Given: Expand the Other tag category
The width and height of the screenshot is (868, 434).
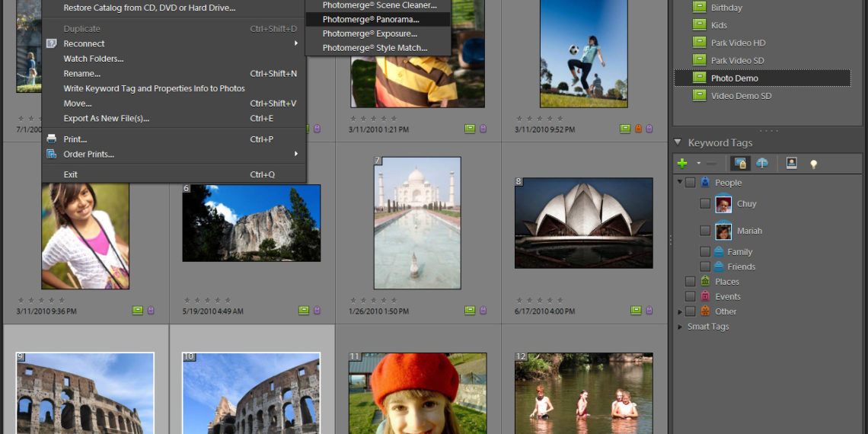Looking at the screenshot, I should [x=680, y=311].
